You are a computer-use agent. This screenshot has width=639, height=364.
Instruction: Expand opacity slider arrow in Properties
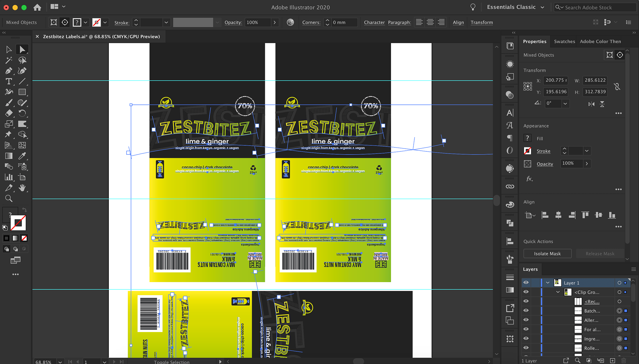(x=587, y=163)
